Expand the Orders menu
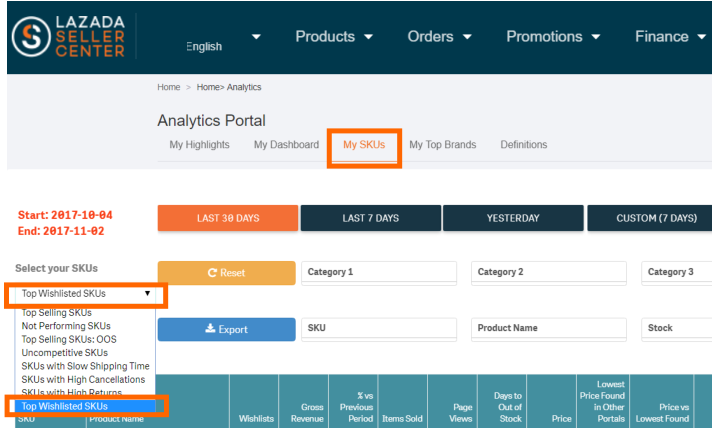The width and height of the screenshot is (712, 430). point(440,37)
